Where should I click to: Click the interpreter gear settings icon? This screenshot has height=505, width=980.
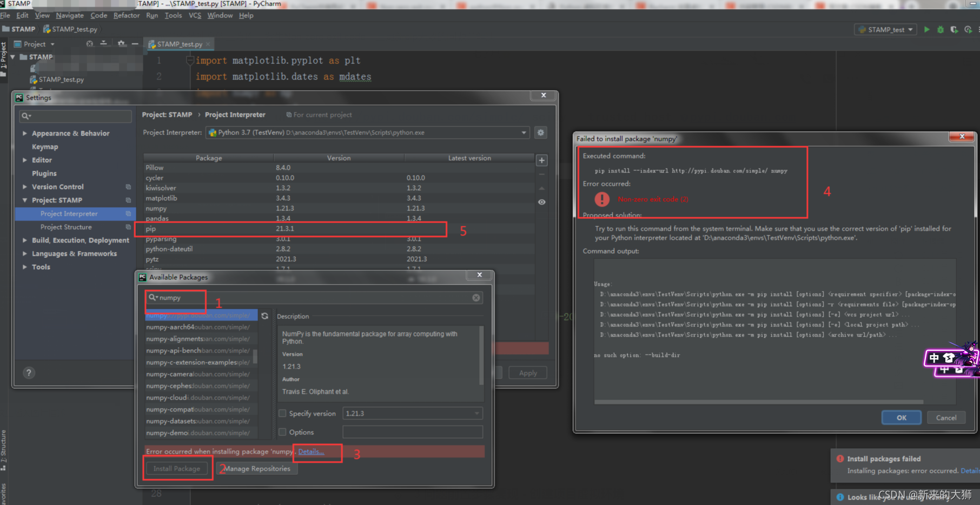coord(540,133)
